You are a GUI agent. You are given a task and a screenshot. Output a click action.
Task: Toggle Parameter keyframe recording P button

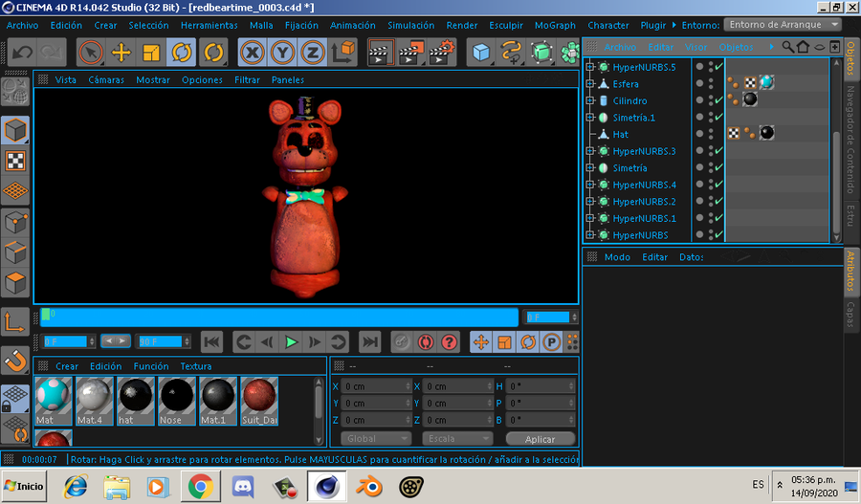point(551,342)
